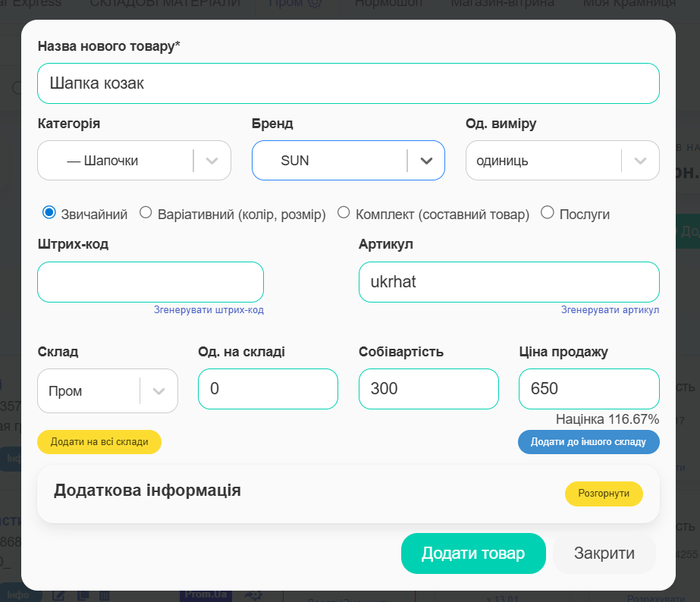Click Додати до іншого складу button

click(588, 442)
